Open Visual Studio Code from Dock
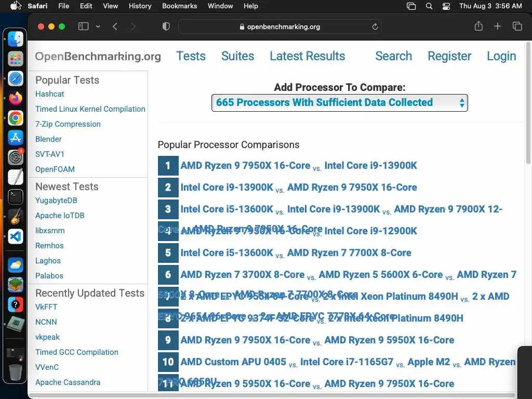 click(x=15, y=236)
